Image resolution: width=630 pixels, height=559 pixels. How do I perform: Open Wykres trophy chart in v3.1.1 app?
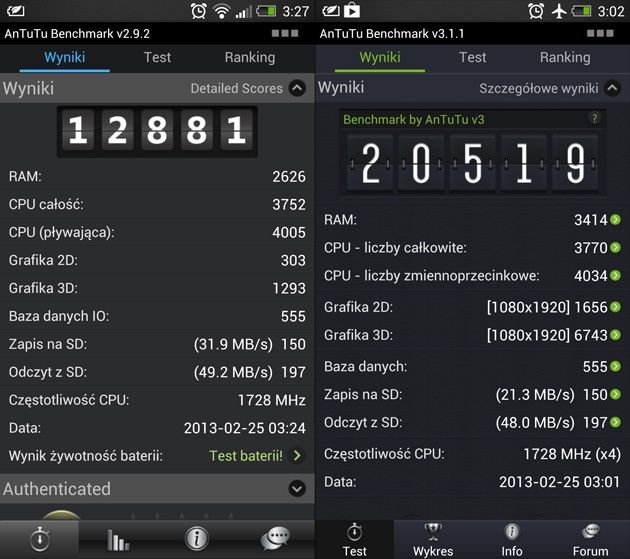click(x=433, y=540)
